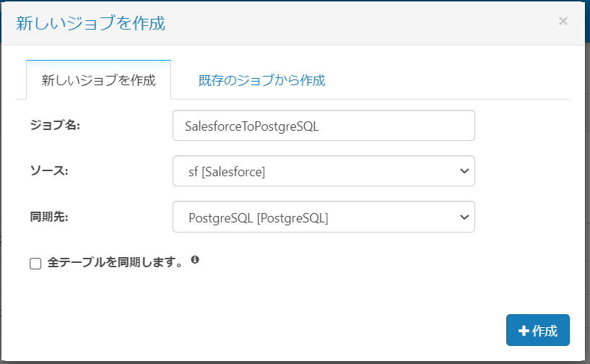The height and width of the screenshot is (364, 590).
Task: Open the 同期先 dropdown showing PostgreSQL [PostgreSQL]
Action: pyautogui.click(x=324, y=217)
